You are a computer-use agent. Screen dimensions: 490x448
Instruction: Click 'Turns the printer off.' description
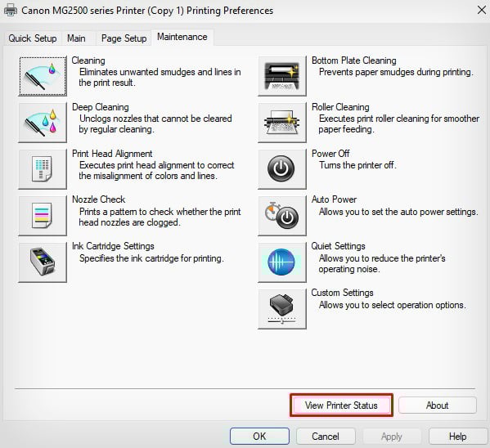click(357, 165)
